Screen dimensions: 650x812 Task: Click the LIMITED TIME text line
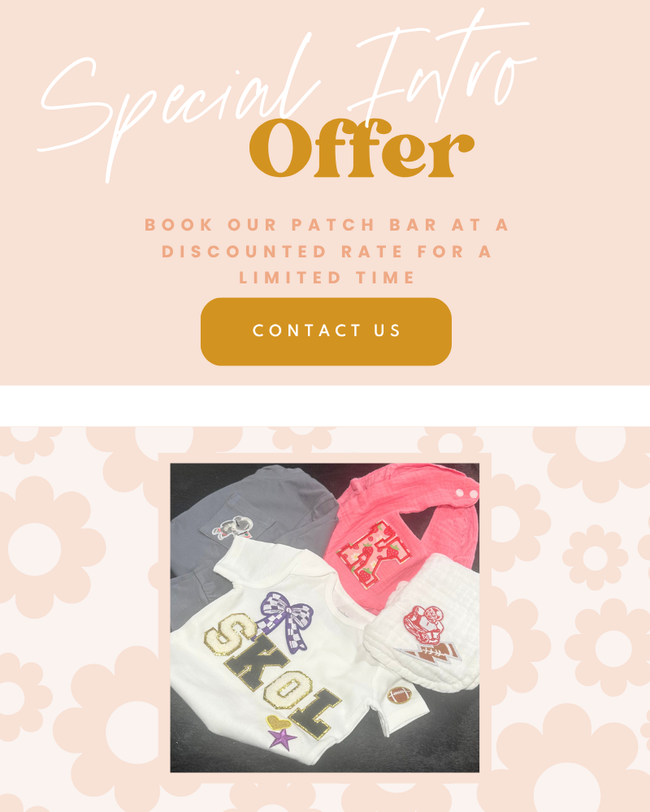click(x=327, y=278)
